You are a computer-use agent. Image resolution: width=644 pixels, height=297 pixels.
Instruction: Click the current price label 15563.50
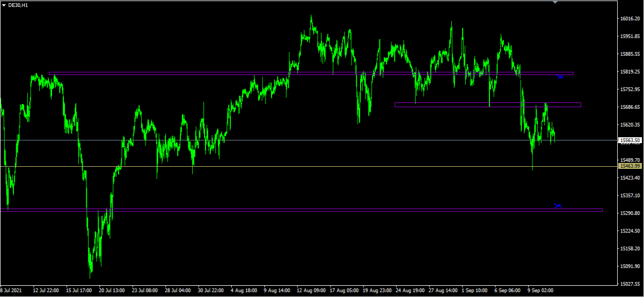tap(630, 140)
